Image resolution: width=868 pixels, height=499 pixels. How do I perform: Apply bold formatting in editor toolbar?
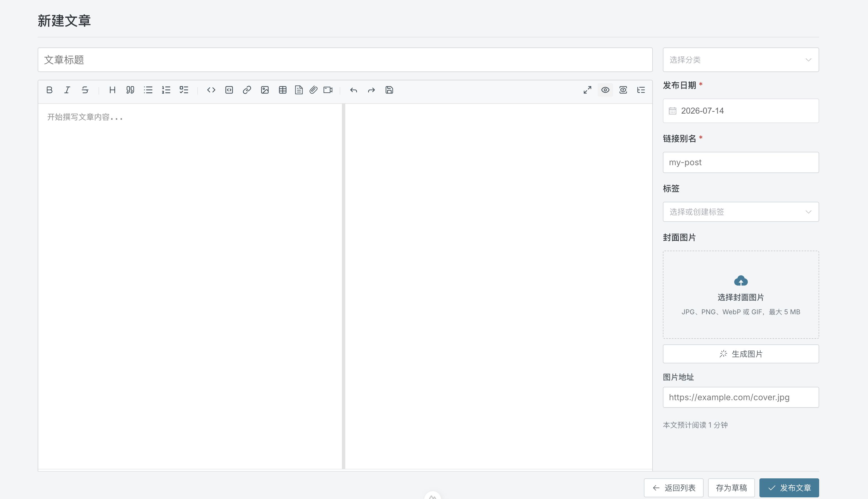pyautogui.click(x=49, y=90)
